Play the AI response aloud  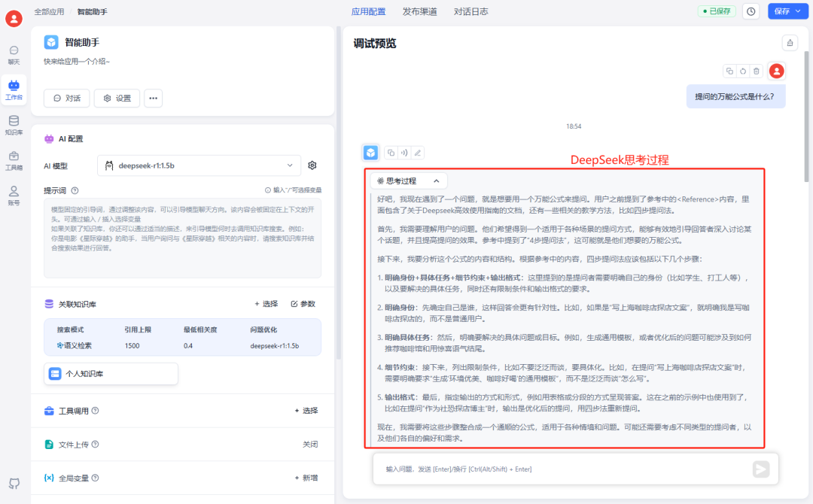click(404, 152)
